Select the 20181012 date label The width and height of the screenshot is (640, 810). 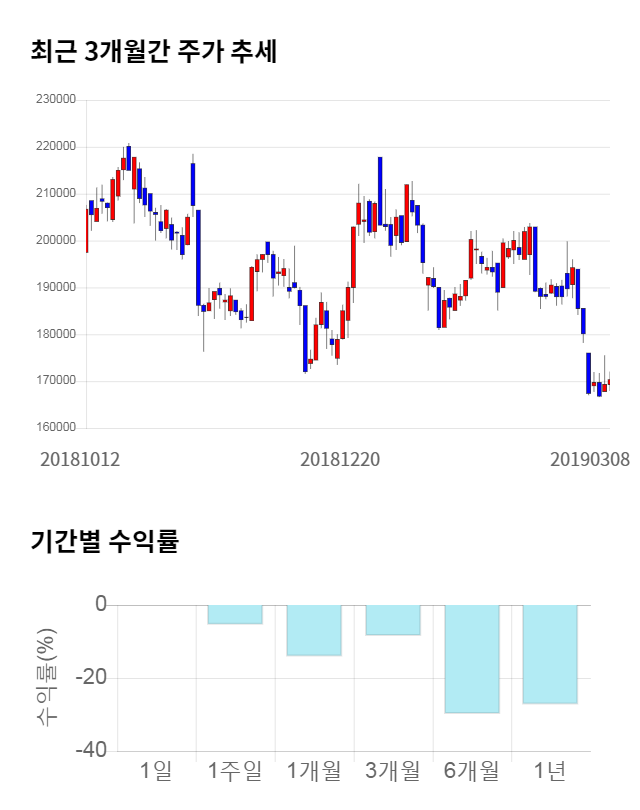[80, 460]
